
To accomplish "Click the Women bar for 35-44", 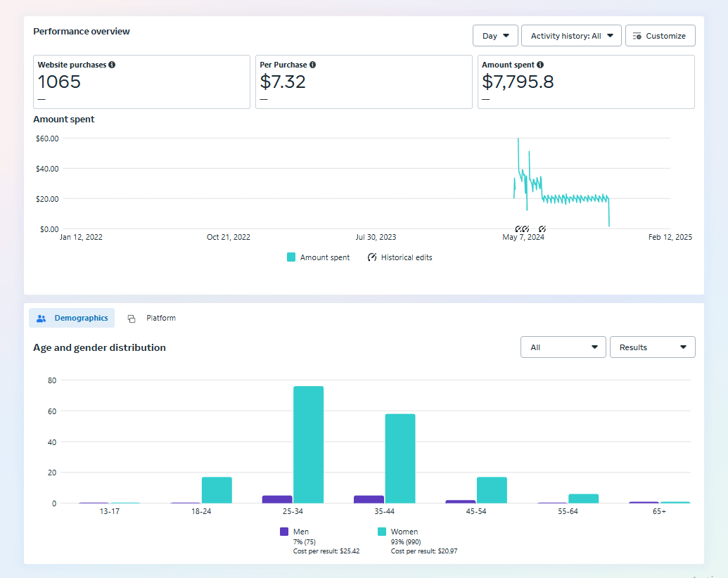I will 400,458.
